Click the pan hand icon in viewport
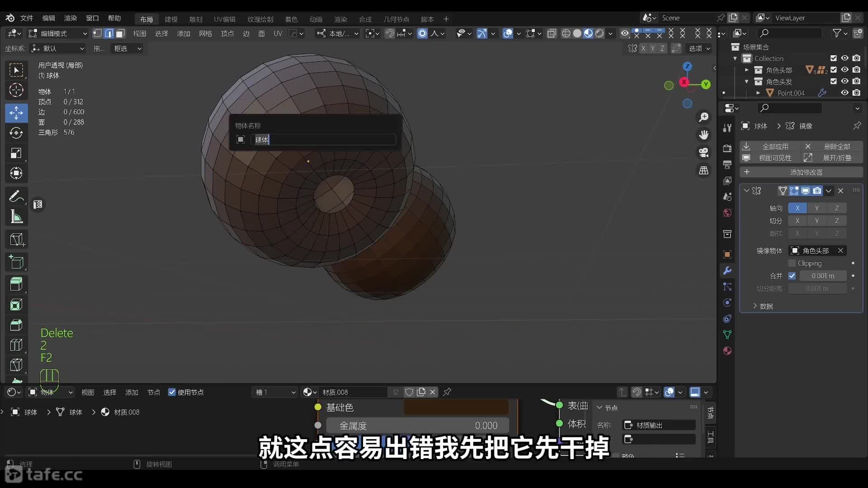Viewport: 868px width, 488px height. coord(703,135)
